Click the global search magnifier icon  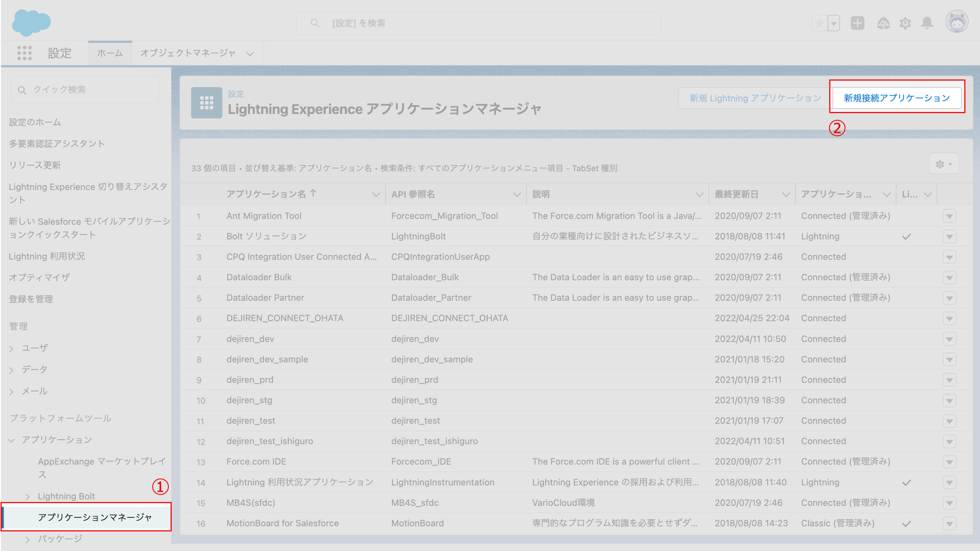(x=315, y=23)
